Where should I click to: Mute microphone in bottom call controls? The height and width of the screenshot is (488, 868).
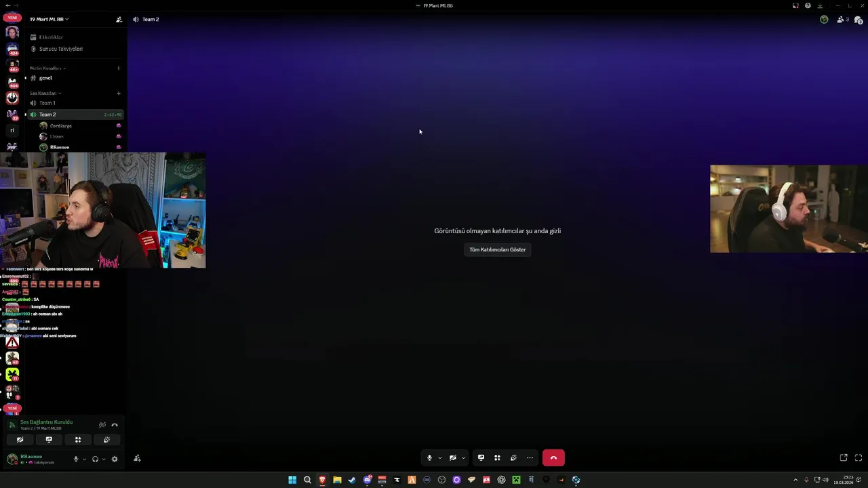click(429, 458)
